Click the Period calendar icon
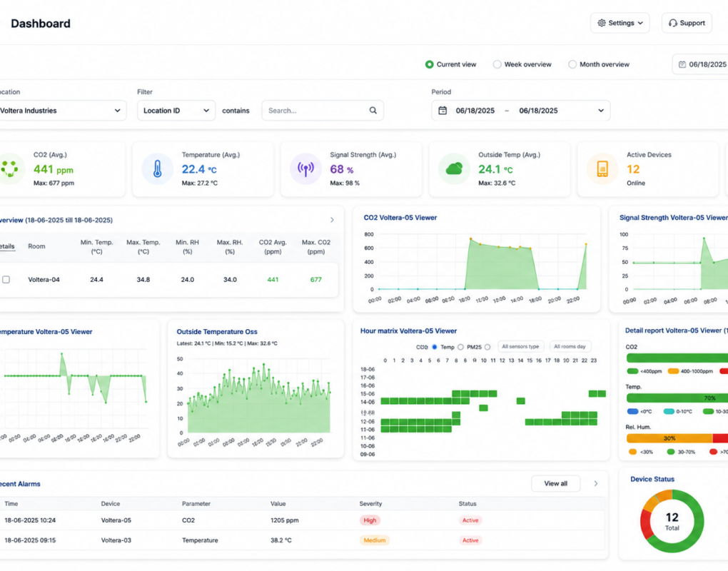Viewport: 728px width, 571px height. [443, 111]
